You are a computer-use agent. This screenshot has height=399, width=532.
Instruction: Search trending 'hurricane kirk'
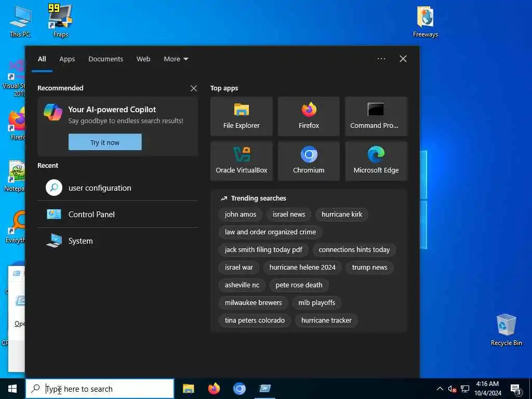point(342,215)
